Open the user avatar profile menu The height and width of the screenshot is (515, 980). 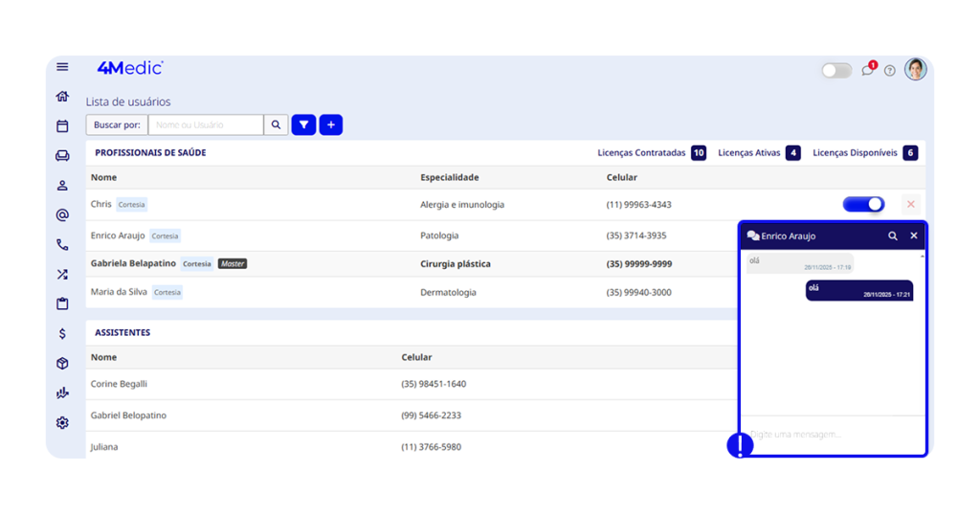click(916, 69)
